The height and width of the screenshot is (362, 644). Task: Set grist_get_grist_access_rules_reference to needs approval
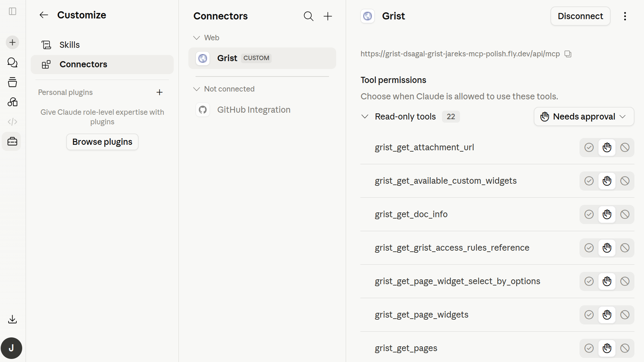(x=607, y=248)
